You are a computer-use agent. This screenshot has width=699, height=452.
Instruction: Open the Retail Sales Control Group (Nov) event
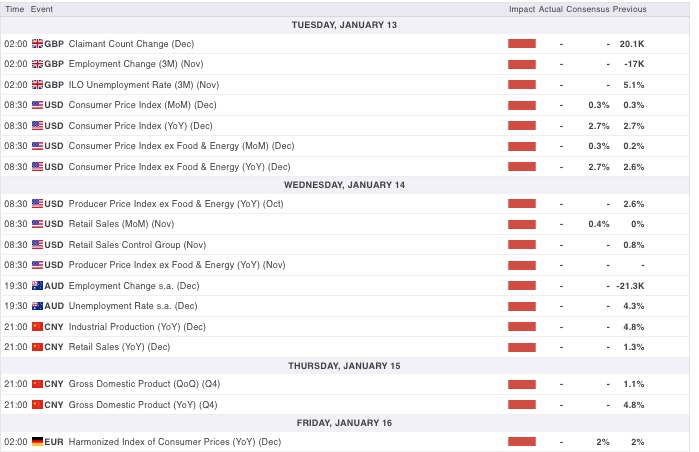137,245
